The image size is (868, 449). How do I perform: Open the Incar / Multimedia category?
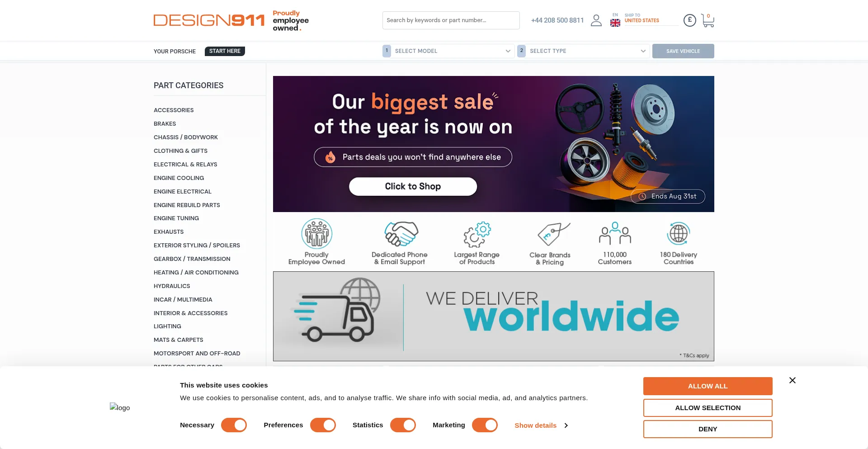(x=183, y=300)
